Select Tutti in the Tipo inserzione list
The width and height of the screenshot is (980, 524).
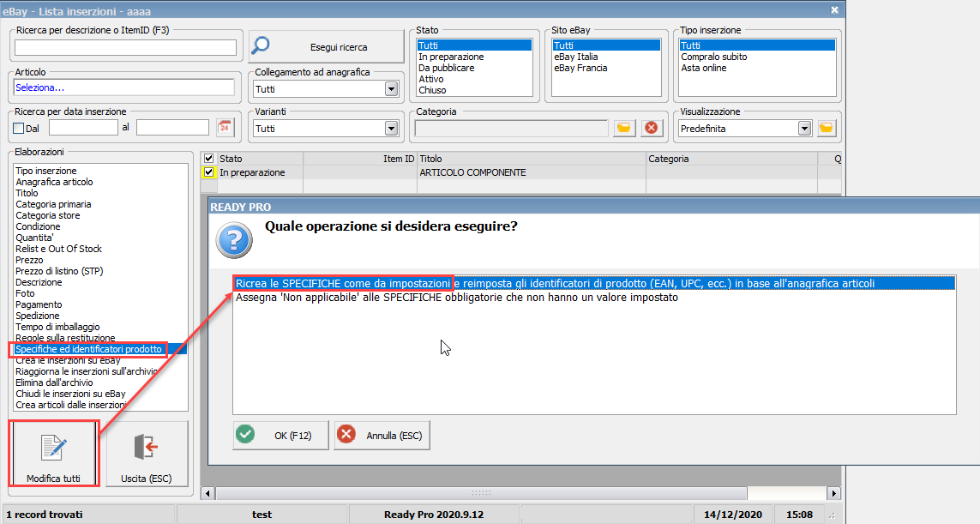pos(757,45)
